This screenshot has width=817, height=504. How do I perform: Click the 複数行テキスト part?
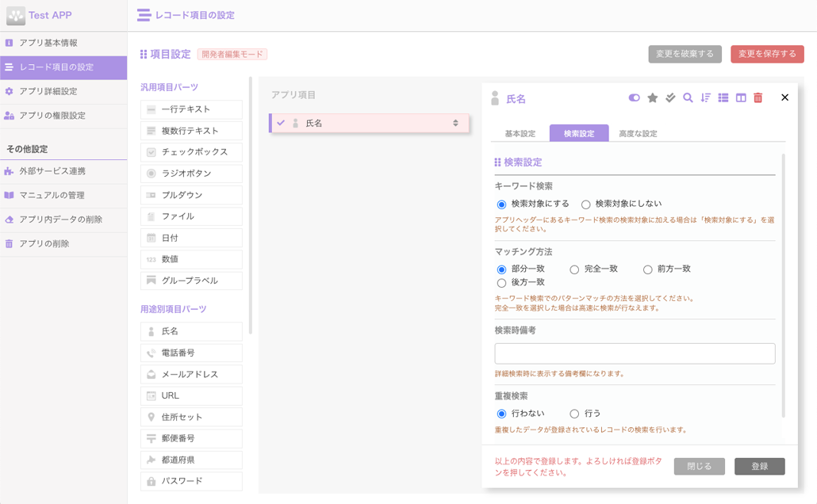(191, 131)
